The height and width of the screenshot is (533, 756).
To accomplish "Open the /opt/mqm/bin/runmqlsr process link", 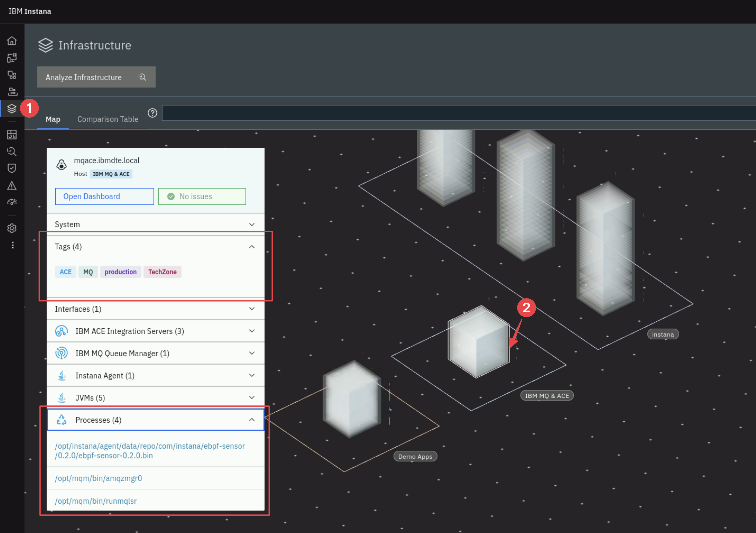I will point(95,501).
